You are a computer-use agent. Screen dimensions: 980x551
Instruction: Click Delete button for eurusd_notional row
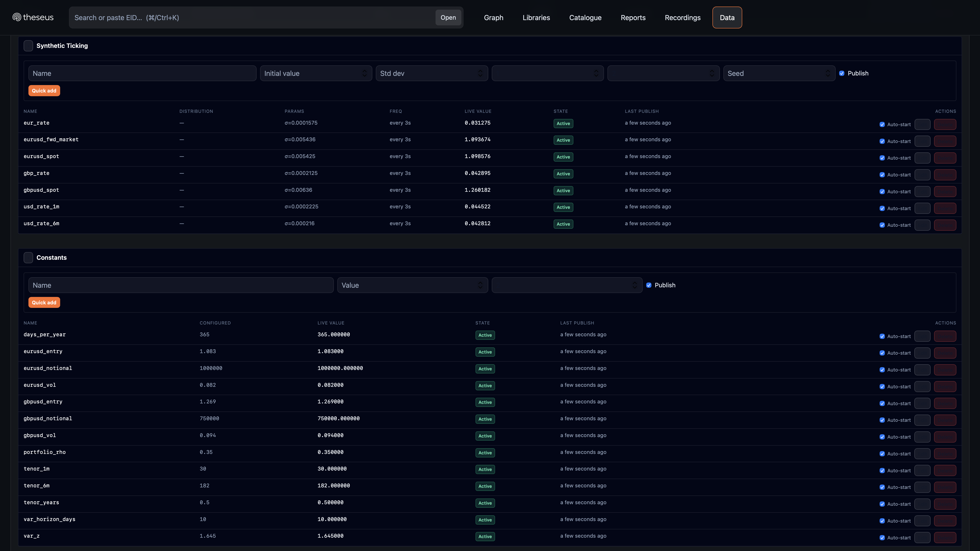point(945,370)
